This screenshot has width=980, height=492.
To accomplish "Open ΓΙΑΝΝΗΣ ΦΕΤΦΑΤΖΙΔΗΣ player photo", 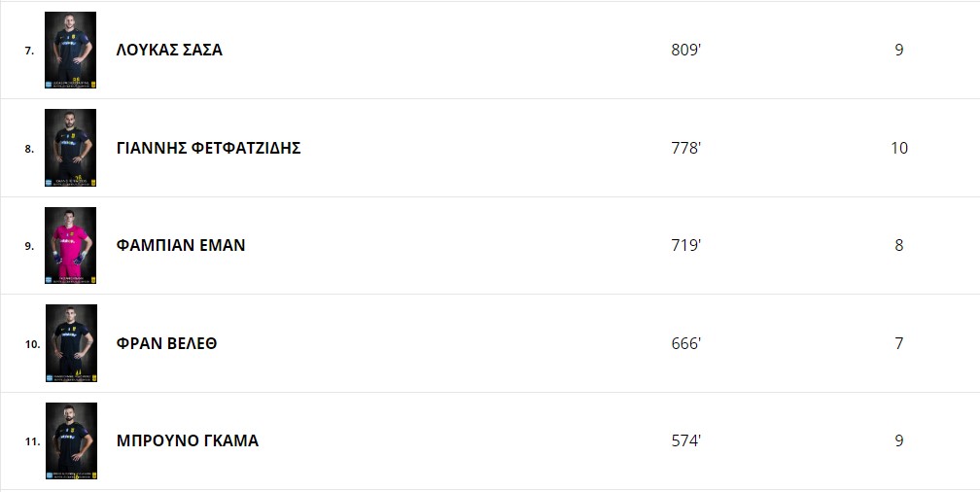I will pyautogui.click(x=71, y=148).
